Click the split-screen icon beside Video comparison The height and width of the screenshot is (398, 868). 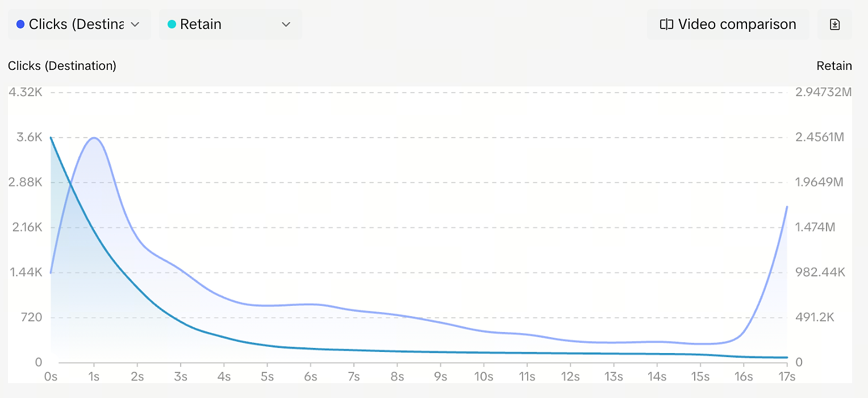click(666, 24)
